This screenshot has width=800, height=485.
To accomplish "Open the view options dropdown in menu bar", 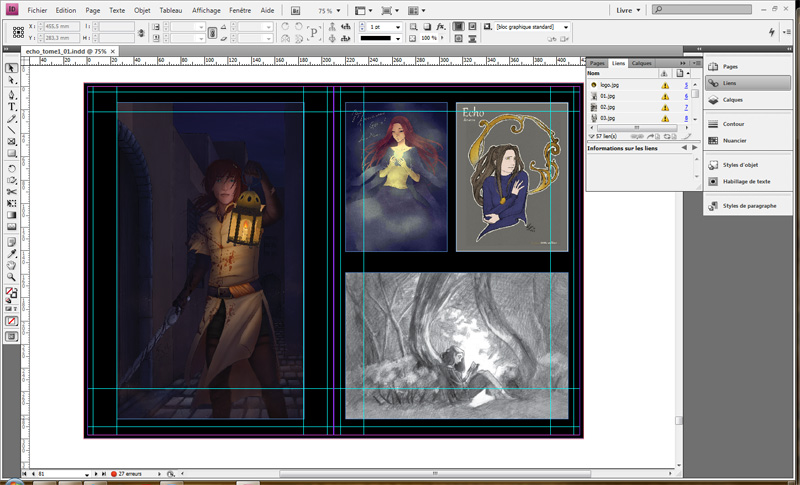I will (363, 11).
